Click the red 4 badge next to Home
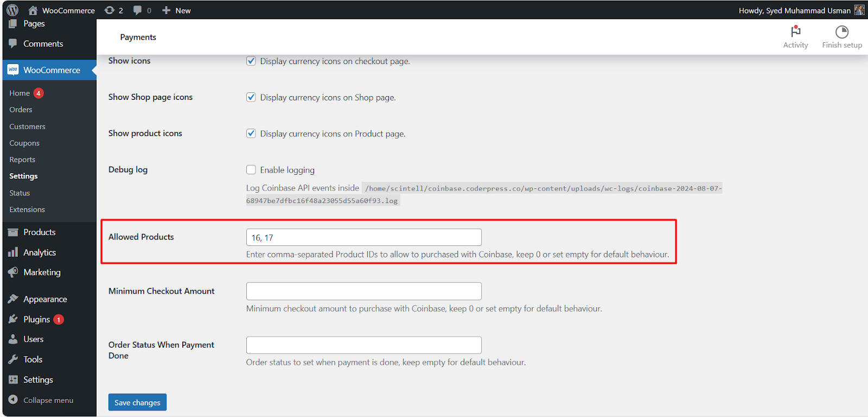 click(39, 93)
